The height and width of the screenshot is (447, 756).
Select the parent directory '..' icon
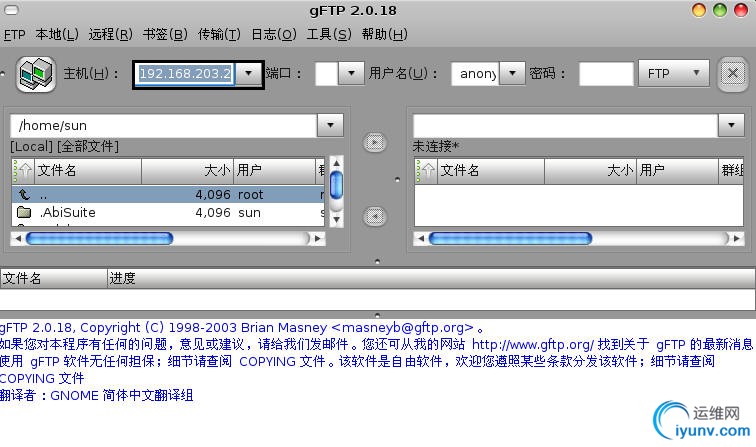[x=24, y=194]
